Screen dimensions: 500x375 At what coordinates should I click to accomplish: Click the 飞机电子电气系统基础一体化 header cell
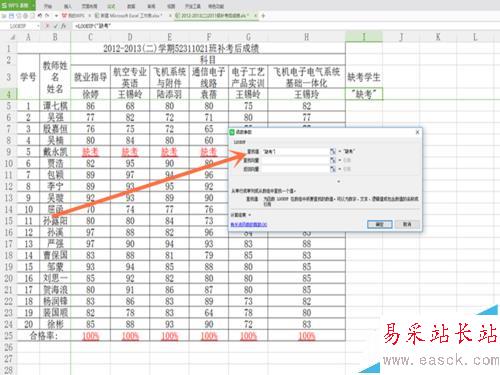coord(306,77)
